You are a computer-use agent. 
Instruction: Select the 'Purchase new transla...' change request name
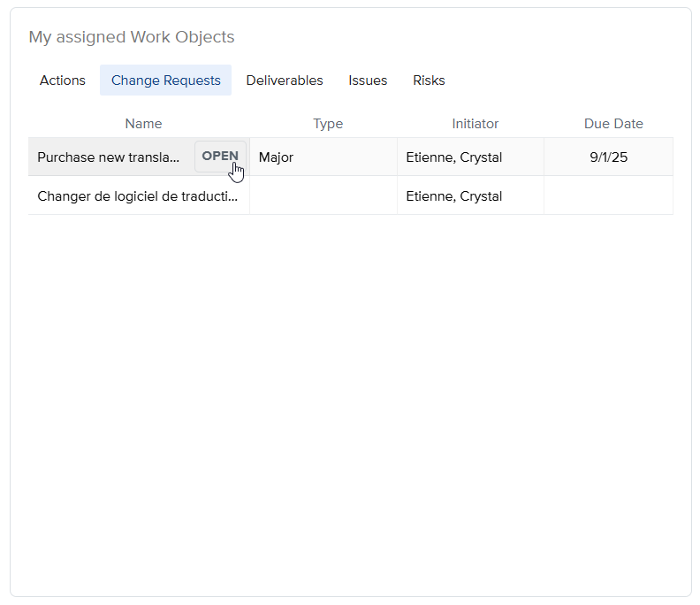click(109, 157)
